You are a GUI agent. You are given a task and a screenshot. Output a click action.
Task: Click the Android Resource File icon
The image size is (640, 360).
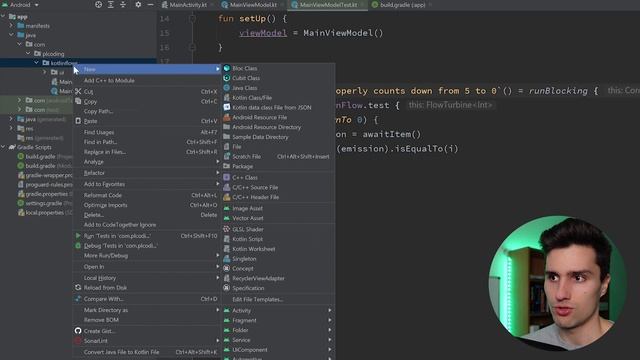tap(227, 117)
